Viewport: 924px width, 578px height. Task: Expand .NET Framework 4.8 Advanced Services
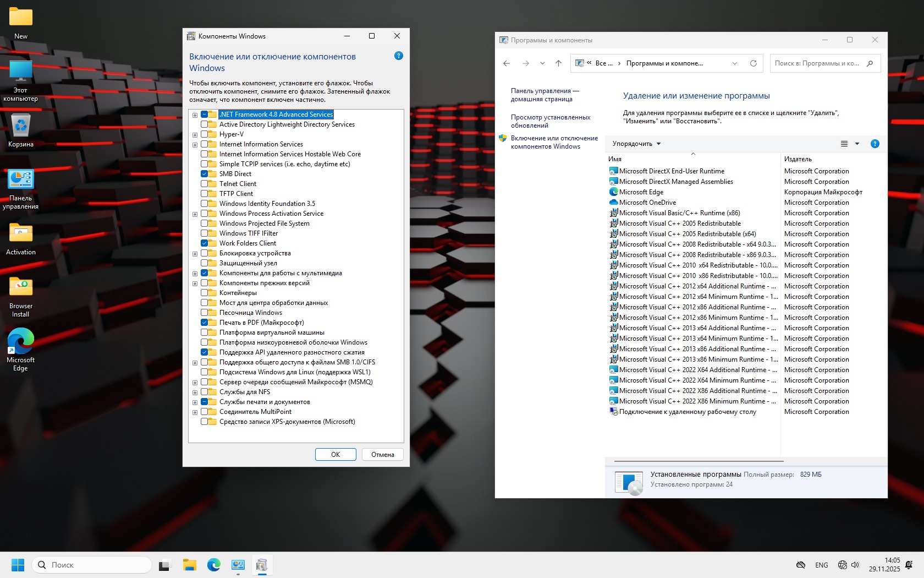click(195, 115)
